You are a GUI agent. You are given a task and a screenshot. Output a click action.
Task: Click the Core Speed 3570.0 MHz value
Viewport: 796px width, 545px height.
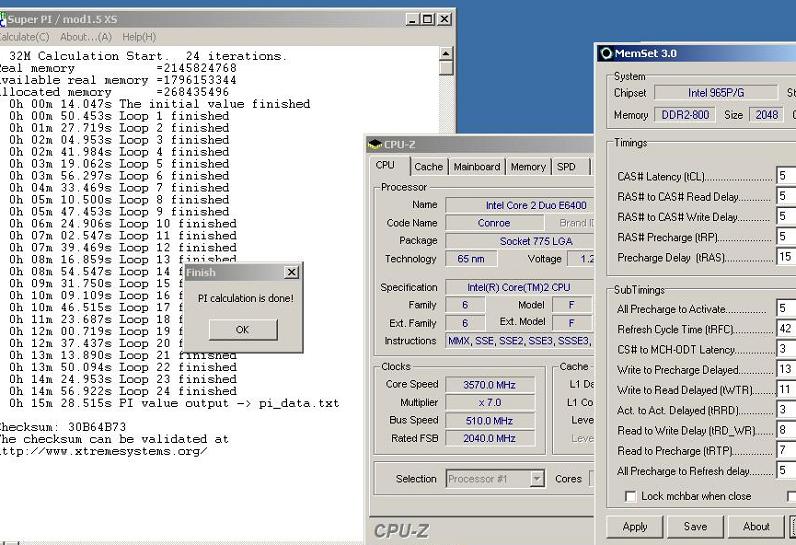[489, 385]
